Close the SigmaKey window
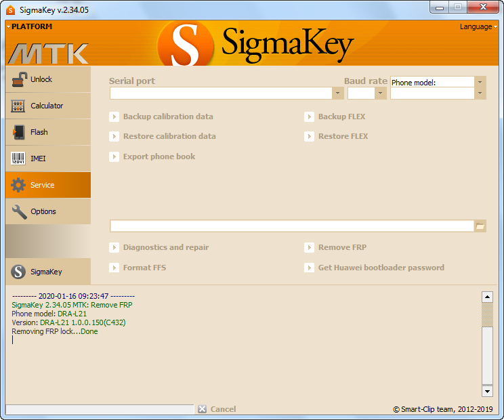This screenshot has width=504, height=420. 483,7
